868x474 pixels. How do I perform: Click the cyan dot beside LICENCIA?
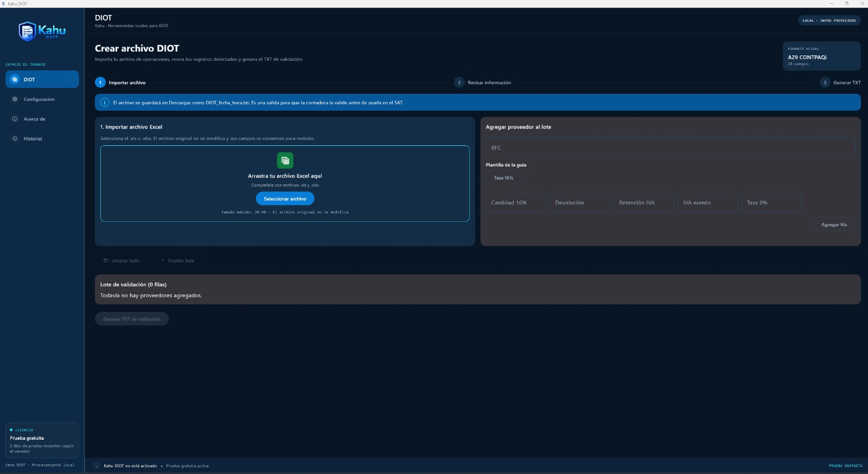[11, 430]
